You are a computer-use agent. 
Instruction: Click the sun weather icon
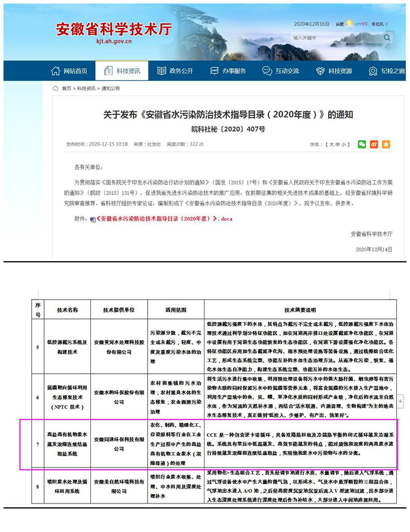(x=349, y=24)
